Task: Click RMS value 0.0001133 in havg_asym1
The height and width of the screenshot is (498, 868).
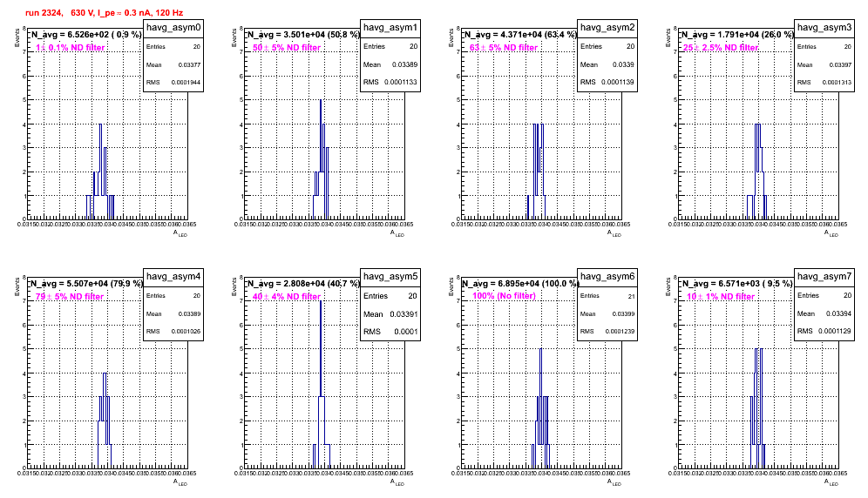Action: (402, 82)
